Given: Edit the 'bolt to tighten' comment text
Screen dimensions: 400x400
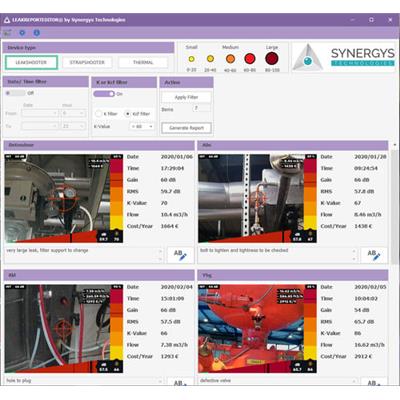Looking at the screenshot, I should [277, 255].
